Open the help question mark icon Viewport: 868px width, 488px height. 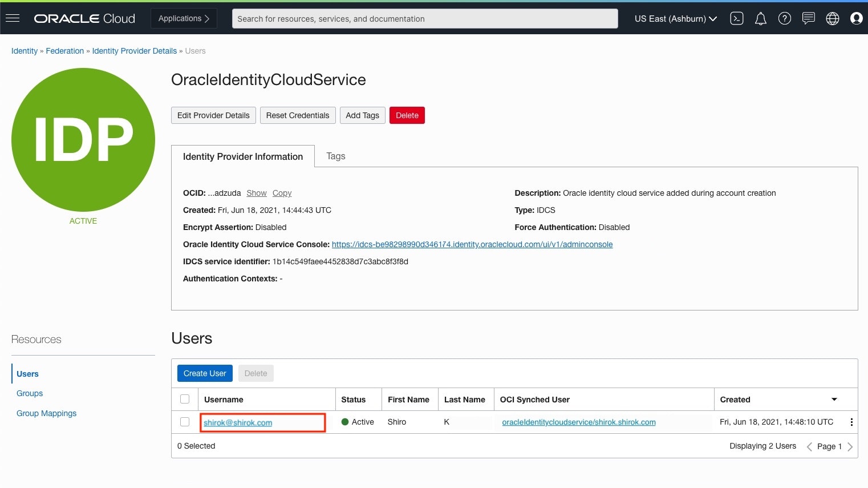(785, 19)
